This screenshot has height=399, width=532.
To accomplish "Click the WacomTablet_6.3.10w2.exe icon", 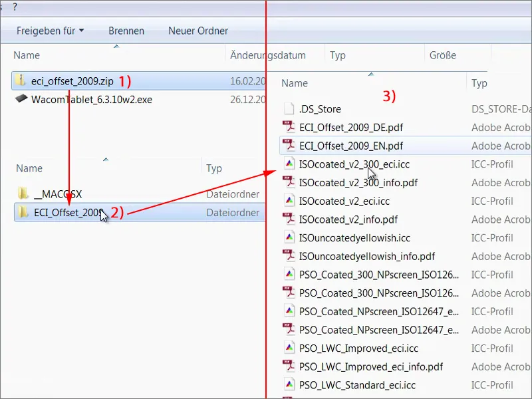I will point(21,98).
